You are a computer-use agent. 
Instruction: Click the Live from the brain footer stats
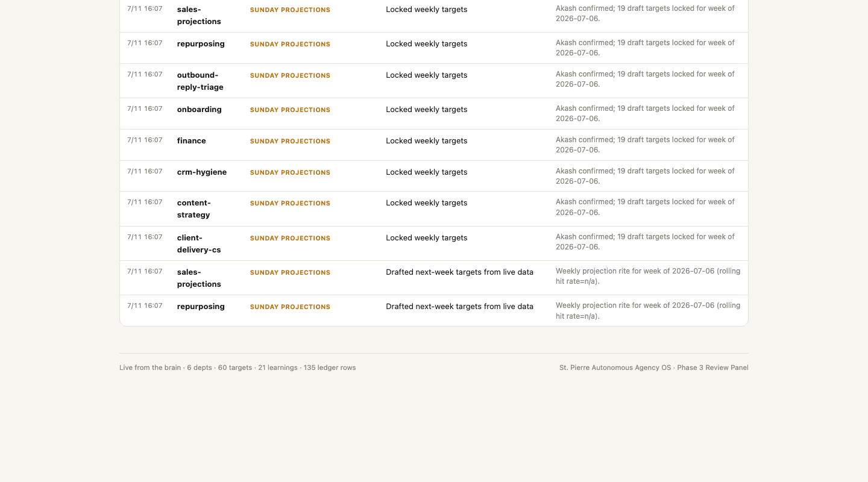tap(237, 368)
